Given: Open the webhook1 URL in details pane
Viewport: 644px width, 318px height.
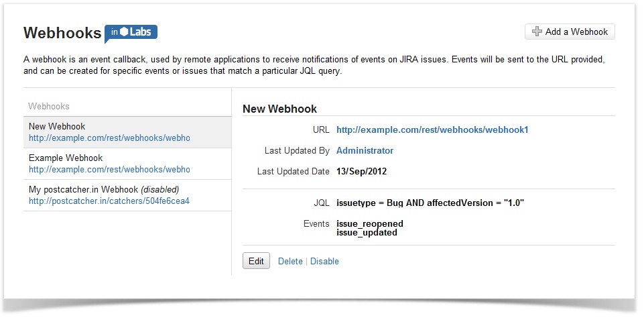Looking at the screenshot, I should [x=432, y=129].
